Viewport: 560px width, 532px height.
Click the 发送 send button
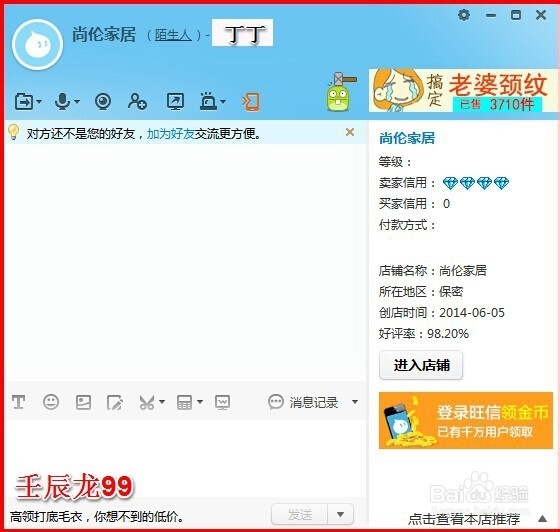click(x=299, y=514)
